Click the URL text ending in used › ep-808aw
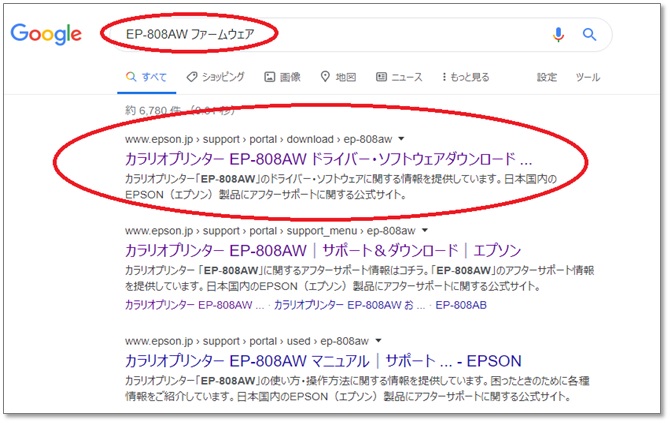This screenshot has width=670, height=423. point(247,341)
